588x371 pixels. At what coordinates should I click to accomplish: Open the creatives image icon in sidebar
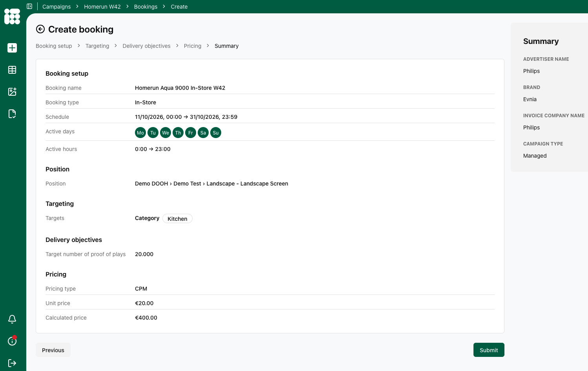tap(12, 92)
